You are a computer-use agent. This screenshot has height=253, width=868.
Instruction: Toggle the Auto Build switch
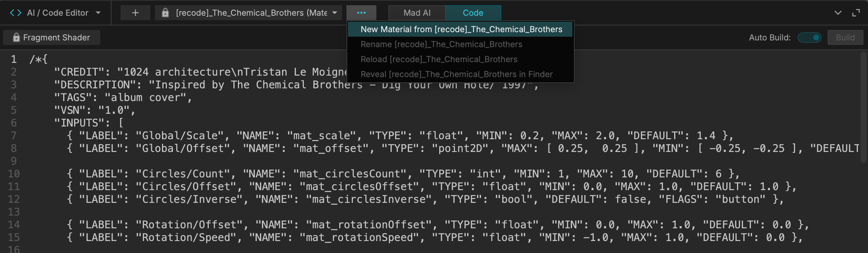point(810,37)
